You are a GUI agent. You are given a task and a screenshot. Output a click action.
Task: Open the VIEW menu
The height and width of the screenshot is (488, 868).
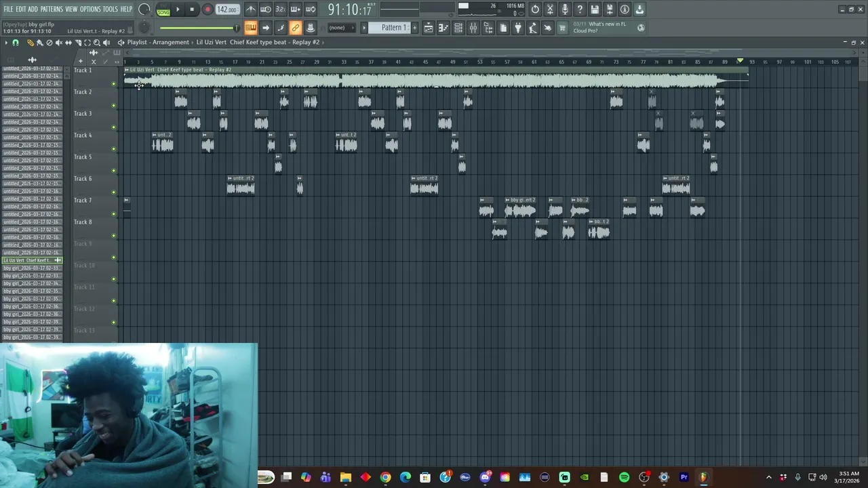71,9
